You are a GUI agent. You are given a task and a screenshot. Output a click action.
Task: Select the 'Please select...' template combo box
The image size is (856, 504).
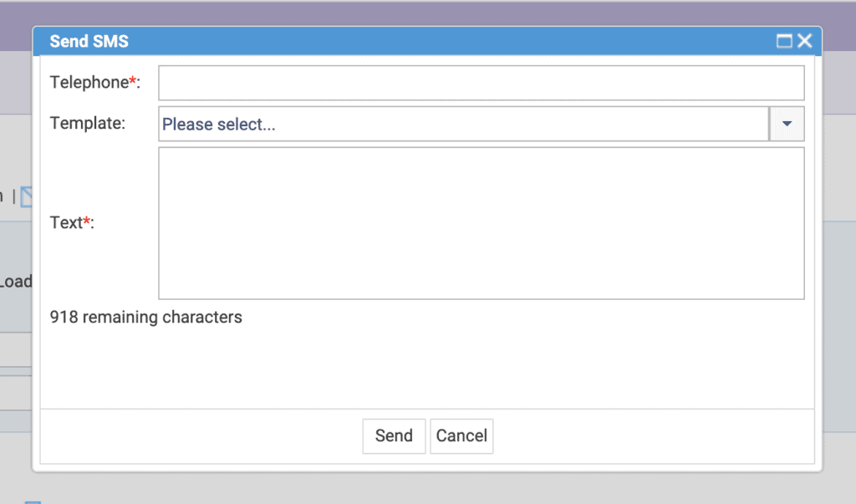pyautogui.click(x=463, y=124)
